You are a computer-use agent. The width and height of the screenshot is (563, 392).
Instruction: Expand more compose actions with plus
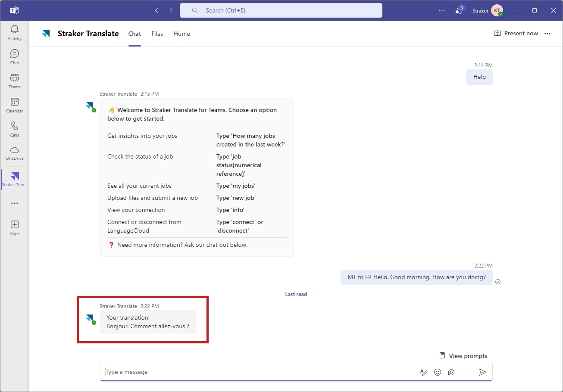click(x=465, y=372)
